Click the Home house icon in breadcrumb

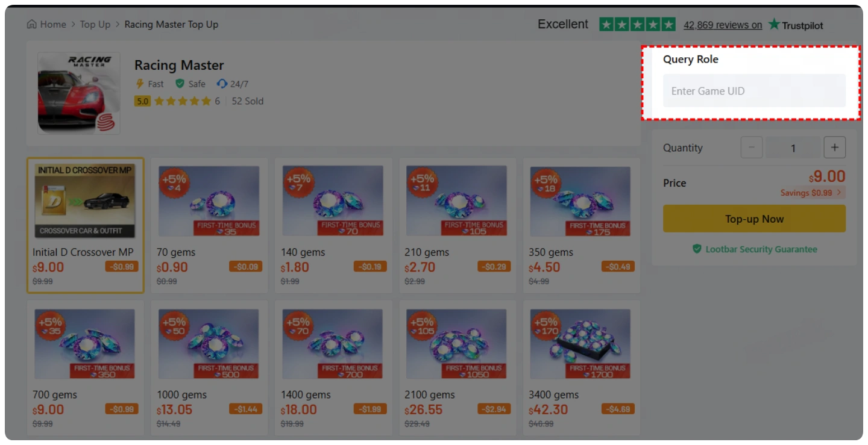coord(31,25)
